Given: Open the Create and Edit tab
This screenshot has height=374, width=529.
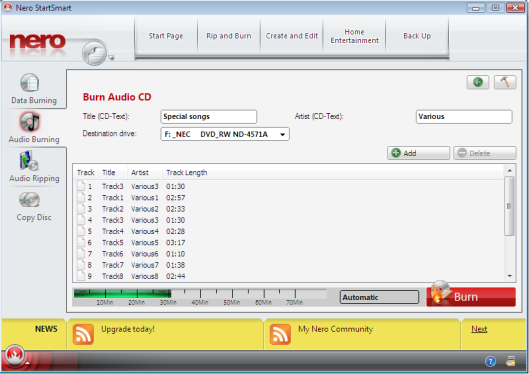Looking at the screenshot, I should (291, 36).
